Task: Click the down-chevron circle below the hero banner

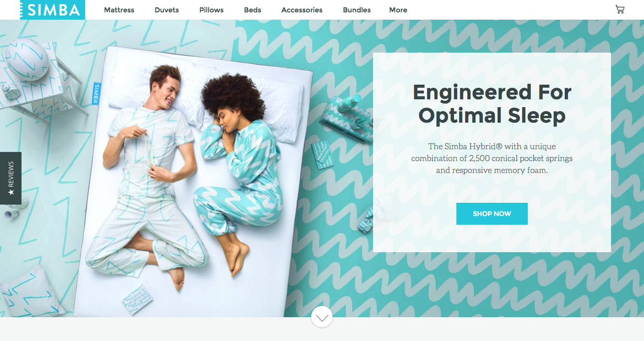Action: pyautogui.click(x=322, y=317)
